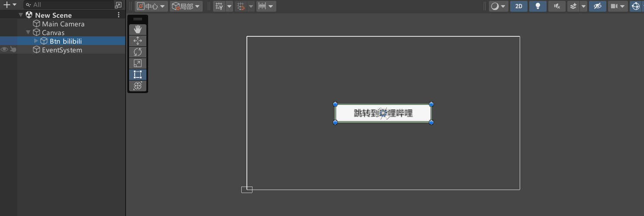Click the EventSystem cube icon
This screenshot has height=216, width=644.
pyautogui.click(x=37, y=50)
